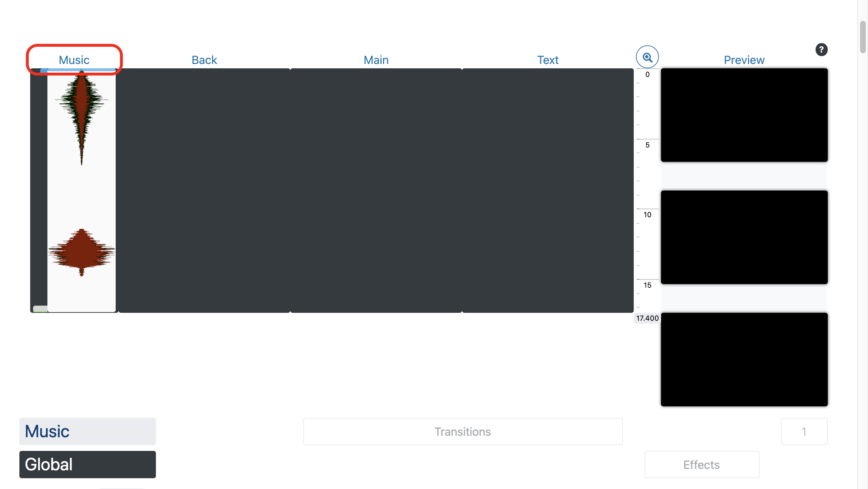The width and height of the screenshot is (868, 489).
Task: Expand the Transitions options panel
Action: click(x=462, y=431)
